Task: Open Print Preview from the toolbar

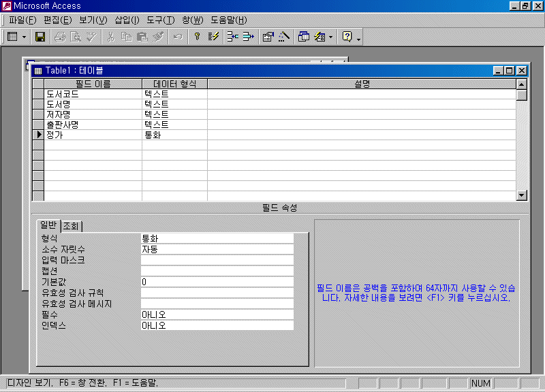Action: (x=76, y=37)
